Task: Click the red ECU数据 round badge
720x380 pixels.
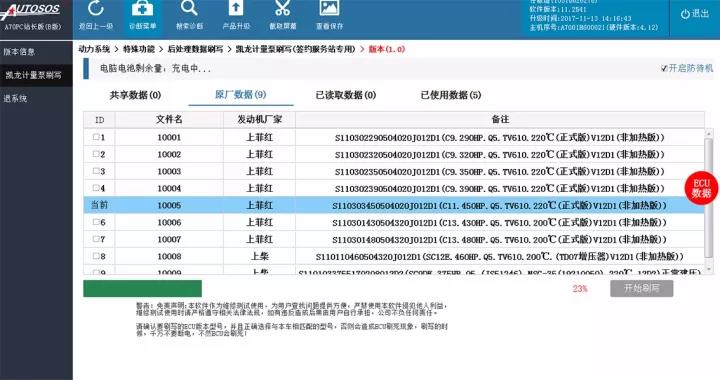Action: [701, 188]
